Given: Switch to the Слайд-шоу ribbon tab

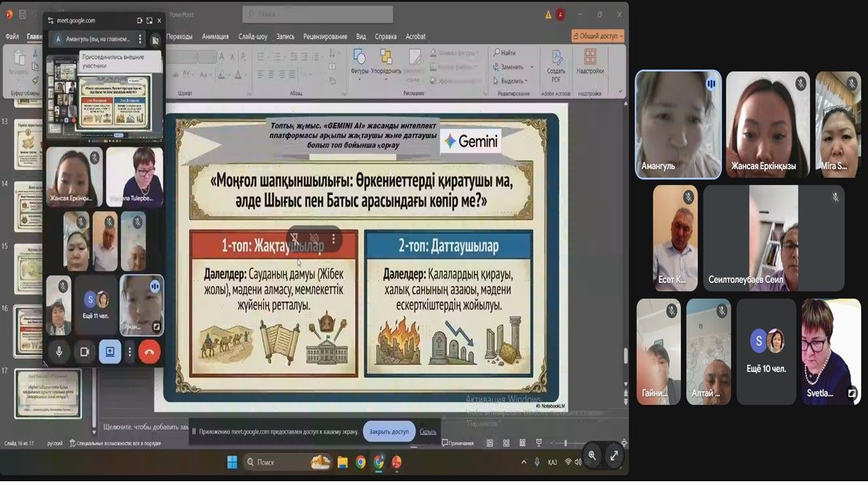Looking at the screenshot, I should [x=252, y=37].
